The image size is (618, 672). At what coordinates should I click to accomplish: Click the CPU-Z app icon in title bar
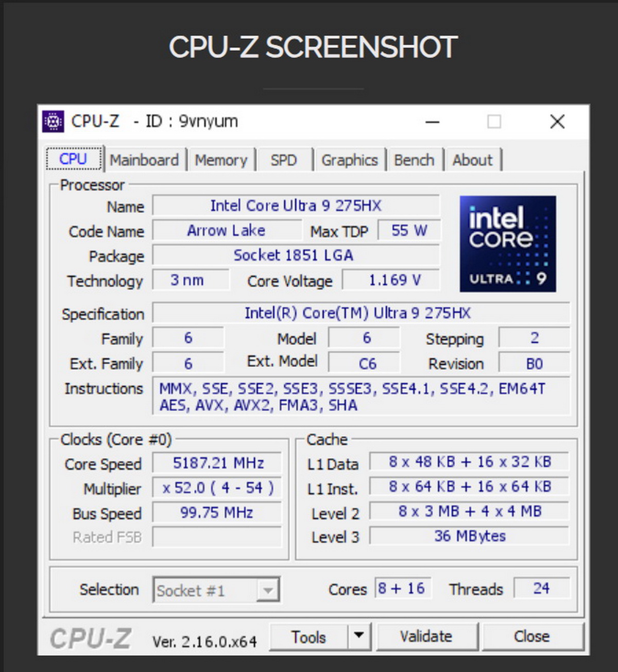53,122
